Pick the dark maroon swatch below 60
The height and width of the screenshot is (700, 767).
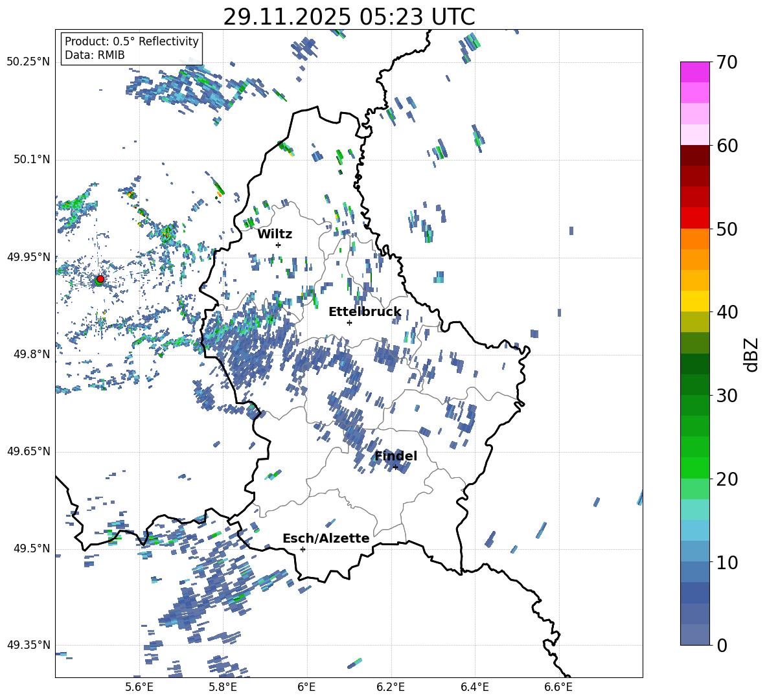coord(694,155)
